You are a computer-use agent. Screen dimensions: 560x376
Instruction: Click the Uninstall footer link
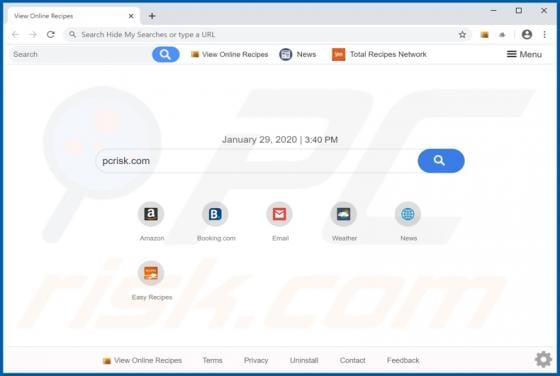pyautogui.click(x=304, y=360)
